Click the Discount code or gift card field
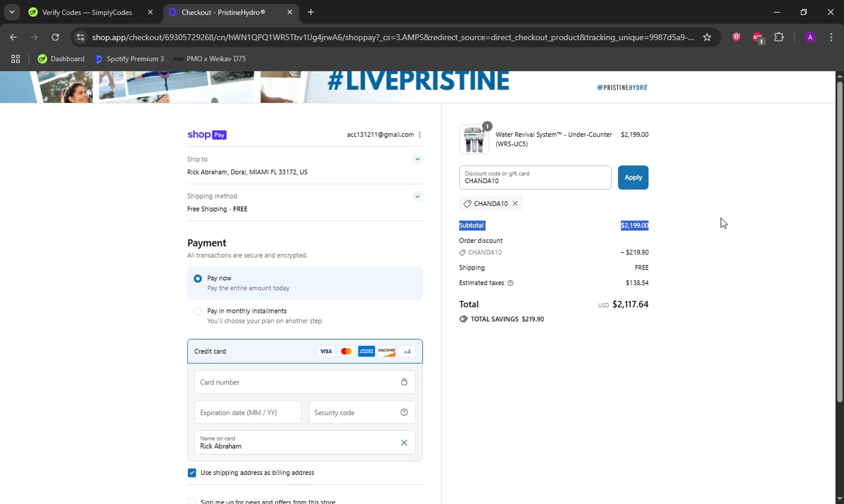This screenshot has width=844, height=504. 535,177
